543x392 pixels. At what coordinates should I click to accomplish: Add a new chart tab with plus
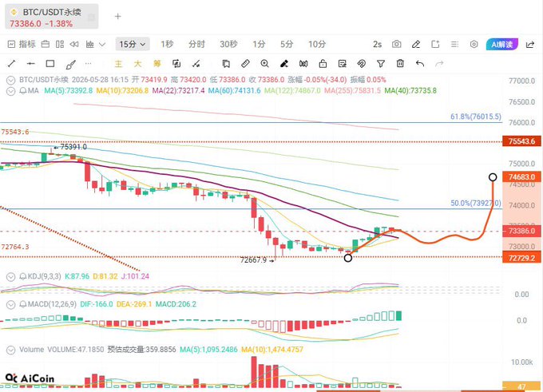click(x=117, y=16)
